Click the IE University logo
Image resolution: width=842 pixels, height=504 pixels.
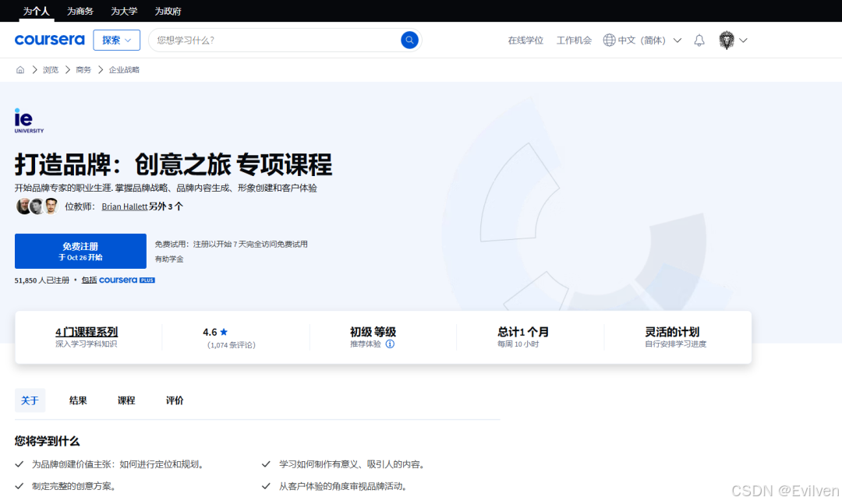pyautogui.click(x=29, y=120)
